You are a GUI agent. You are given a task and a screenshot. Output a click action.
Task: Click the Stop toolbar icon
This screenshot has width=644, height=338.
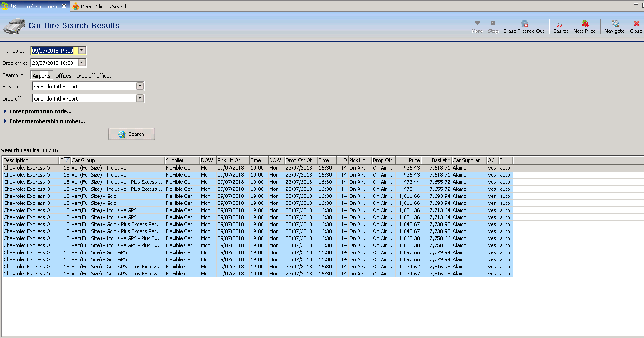coord(493,24)
